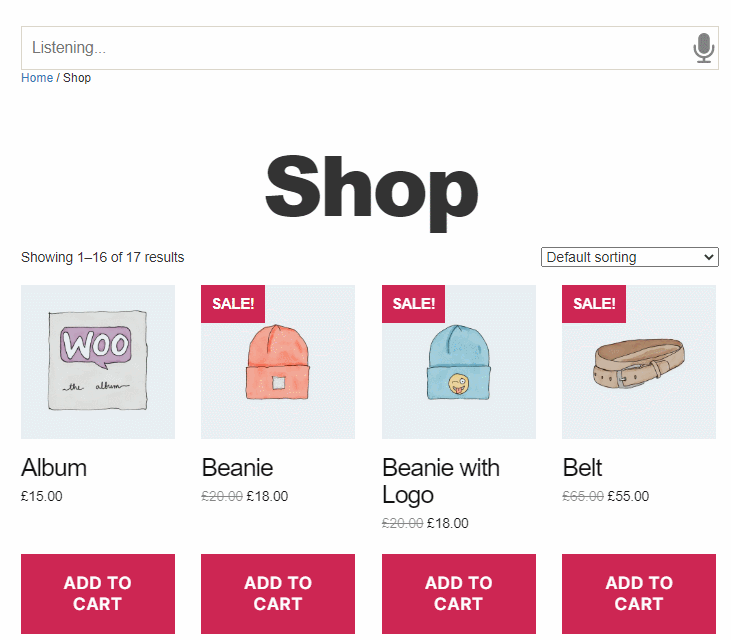Add Beanie to cart
Screen dimensions: 731x640
pyautogui.click(x=278, y=593)
